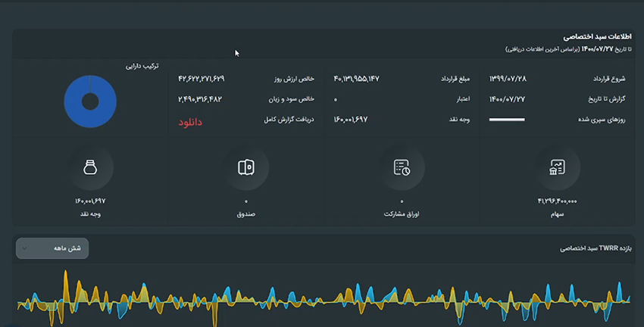Viewport: 644px width, 327px height.
Task: Click the stocks amount 41,296,400,000
Action: coord(557,201)
